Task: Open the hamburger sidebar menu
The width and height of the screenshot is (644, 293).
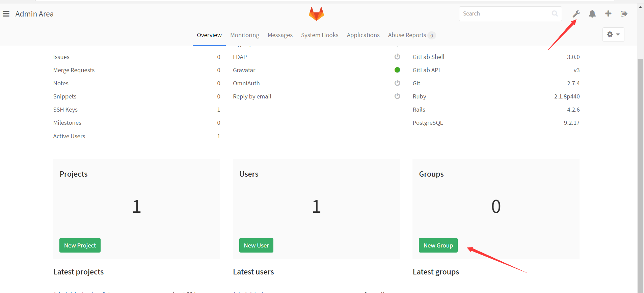Action: pos(6,14)
